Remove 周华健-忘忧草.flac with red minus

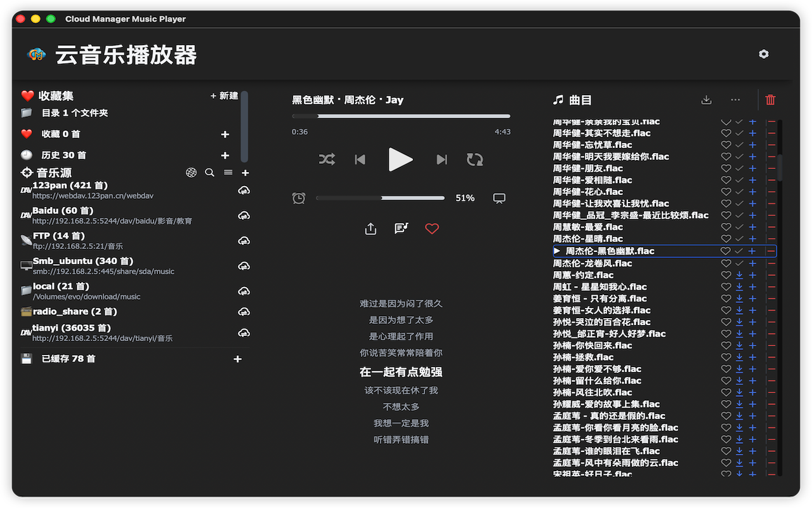[x=771, y=145]
